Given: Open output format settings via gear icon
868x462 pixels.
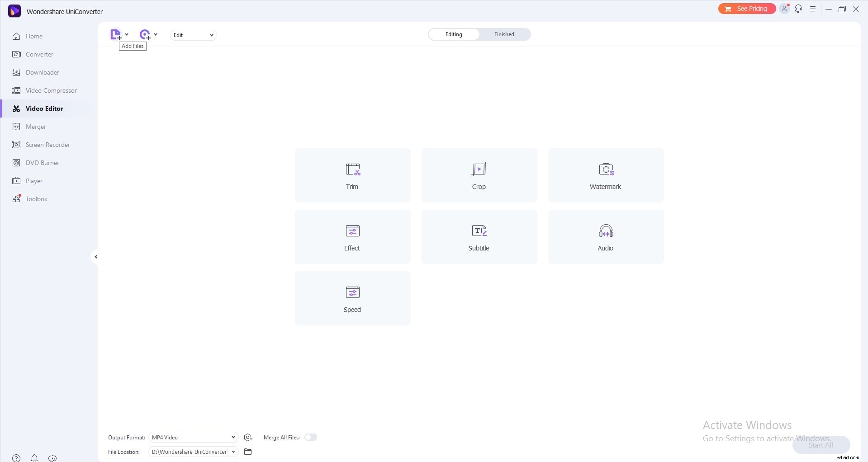Looking at the screenshot, I should [248, 437].
